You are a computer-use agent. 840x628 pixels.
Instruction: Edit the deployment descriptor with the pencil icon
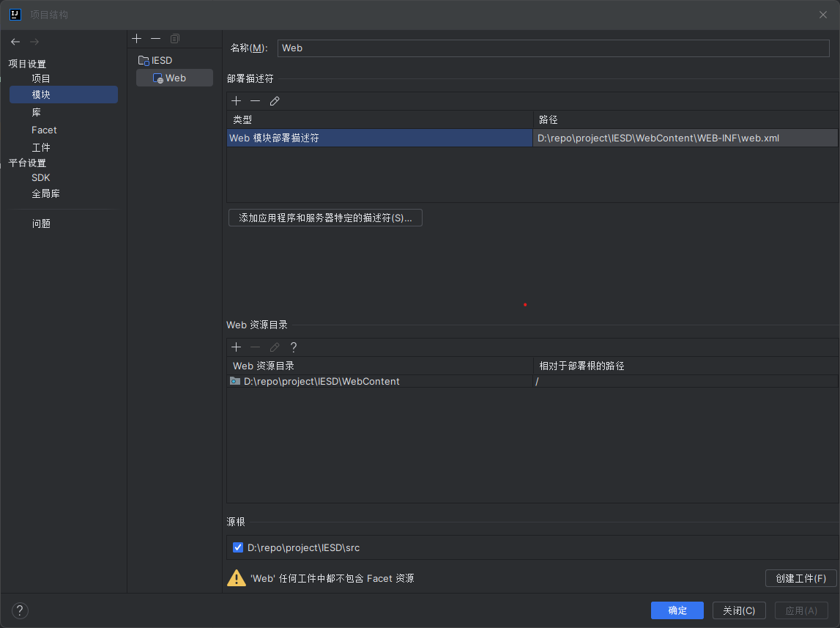[x=275, y=100]
